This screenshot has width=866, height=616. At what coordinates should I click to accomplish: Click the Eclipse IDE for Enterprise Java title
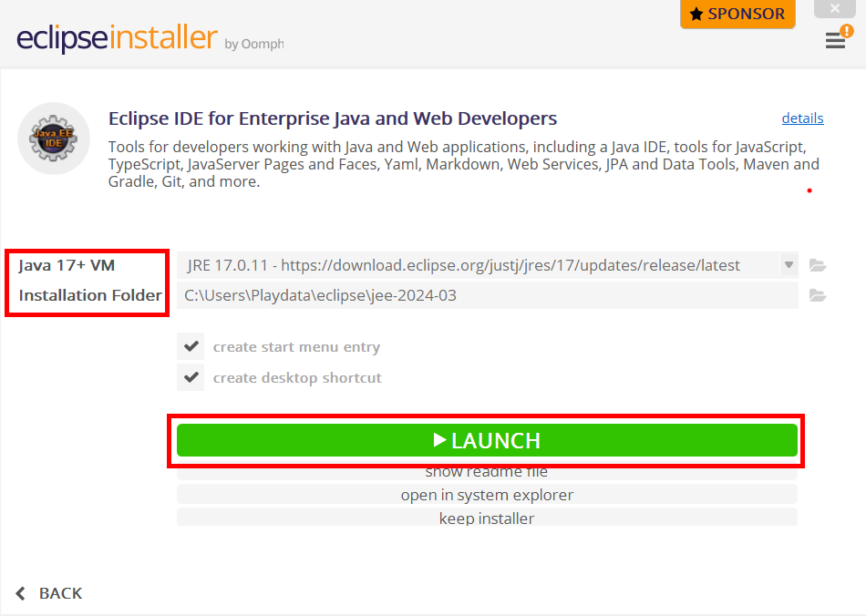(333, 118)
